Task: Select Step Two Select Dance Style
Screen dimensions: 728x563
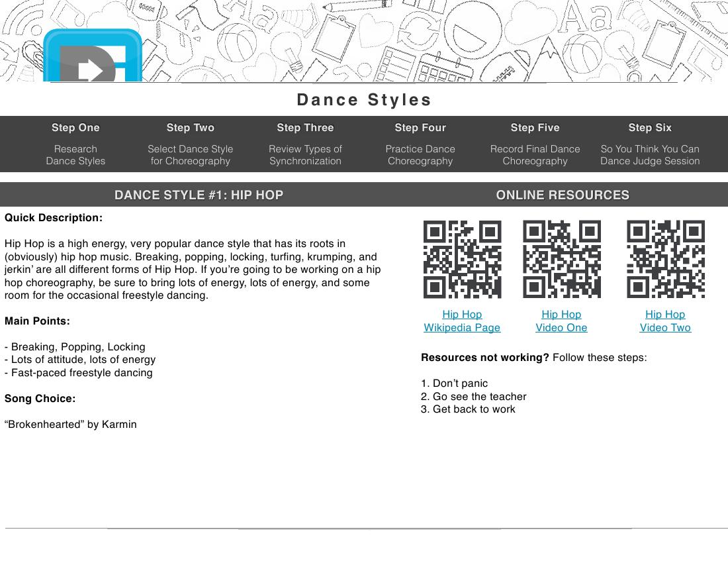Action: click(x=191, y=144)
